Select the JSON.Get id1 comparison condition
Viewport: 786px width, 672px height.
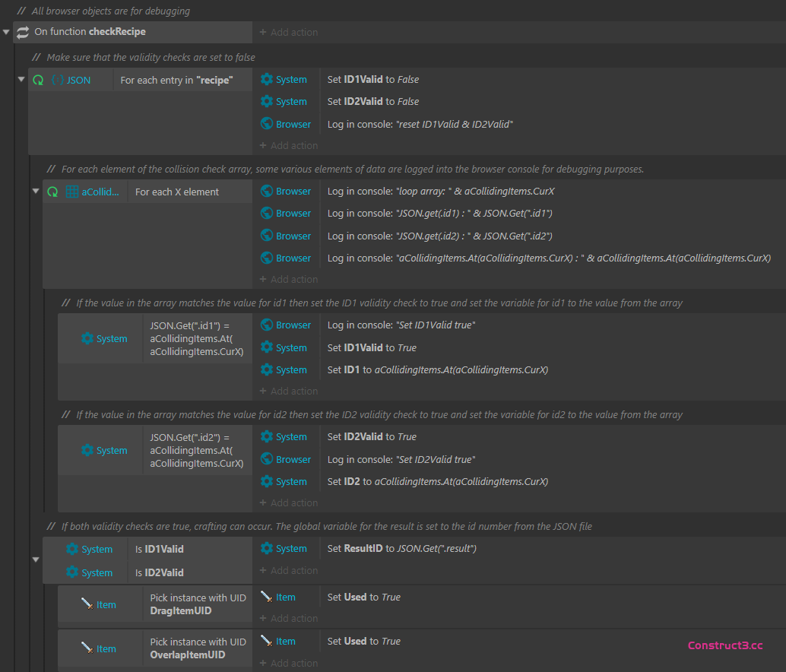[x=197, y=338]
